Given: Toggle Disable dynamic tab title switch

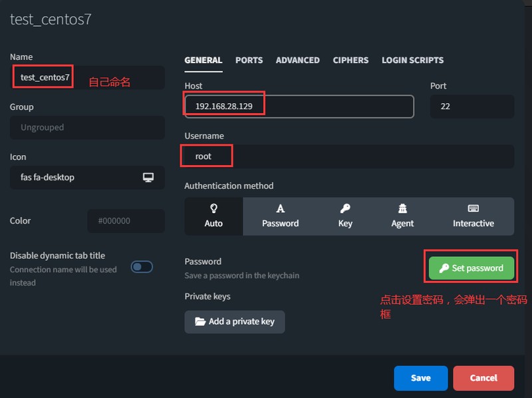Looking at the screenshot, I should tap(142, 267).
